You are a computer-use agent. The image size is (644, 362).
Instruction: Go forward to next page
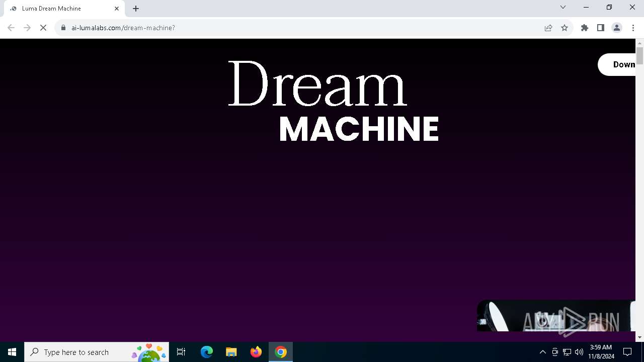27,28
